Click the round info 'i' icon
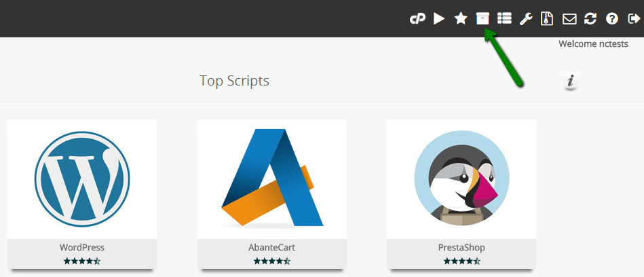The height and width of the screenshot is (277, 644). tap(571, 82)
